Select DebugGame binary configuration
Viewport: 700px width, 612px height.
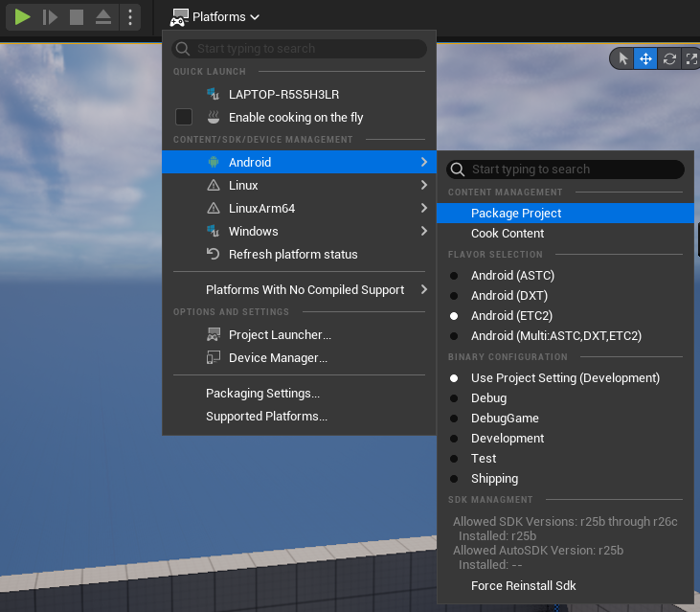(565, 419)
